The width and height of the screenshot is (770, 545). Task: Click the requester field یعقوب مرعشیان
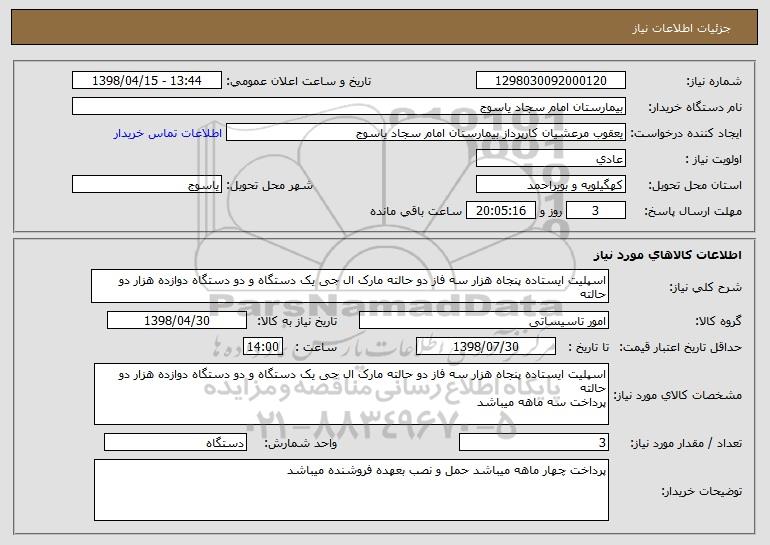click(x=426, y=133)
